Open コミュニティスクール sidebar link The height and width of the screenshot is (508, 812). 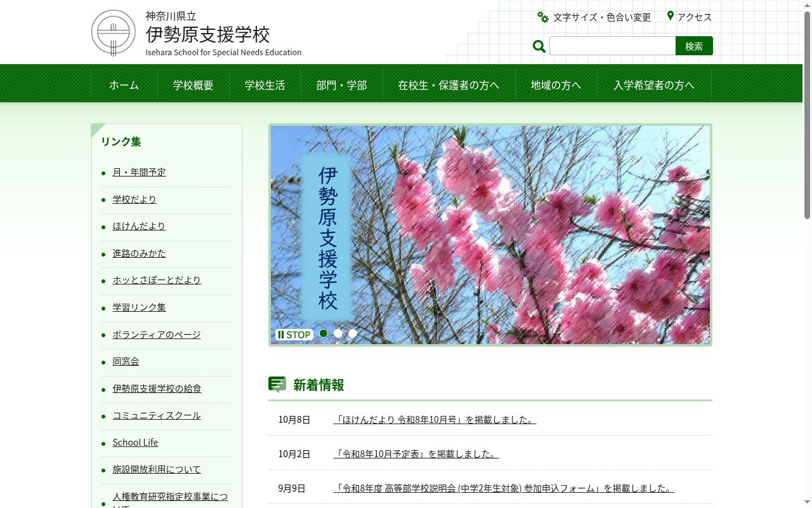click(x=157, y=415)
